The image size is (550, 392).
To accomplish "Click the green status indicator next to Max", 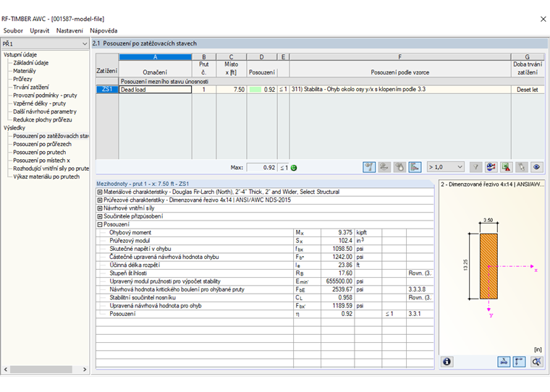I will point(294,168).
